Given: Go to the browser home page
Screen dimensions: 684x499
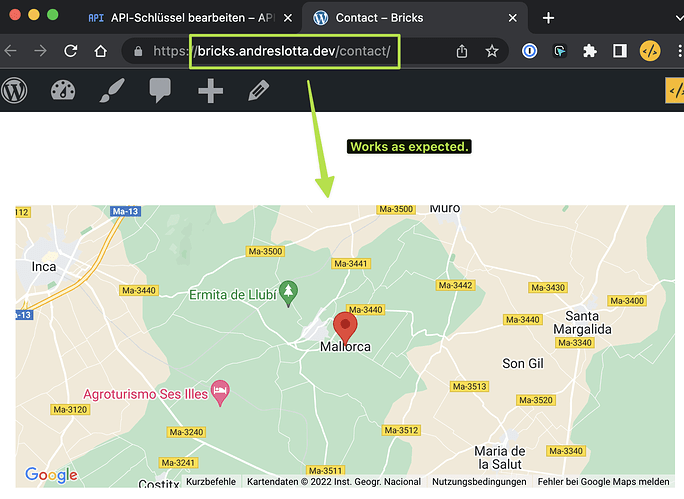Looking at the screenshot, I should [101, 51].
